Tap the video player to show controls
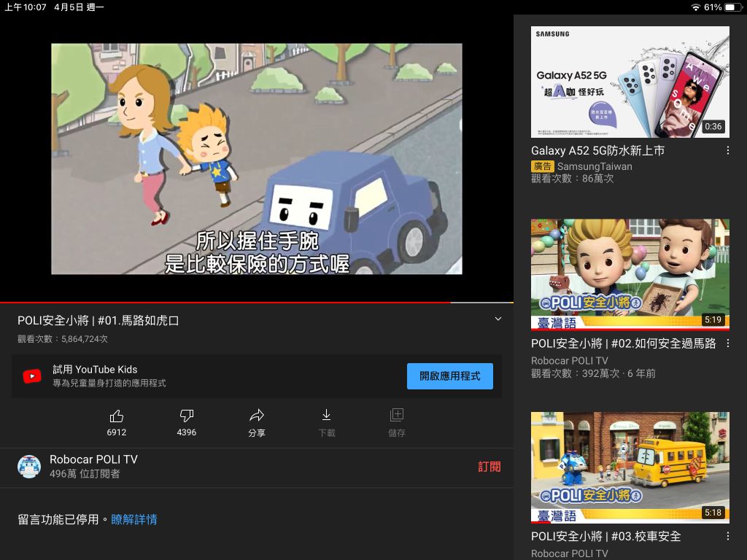 pyautogui.click(x=256, y=158)
